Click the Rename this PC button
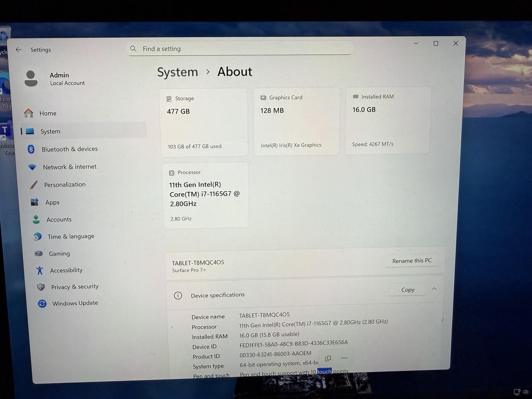Viewport: 532px width, 399px height. click(412, 261)
